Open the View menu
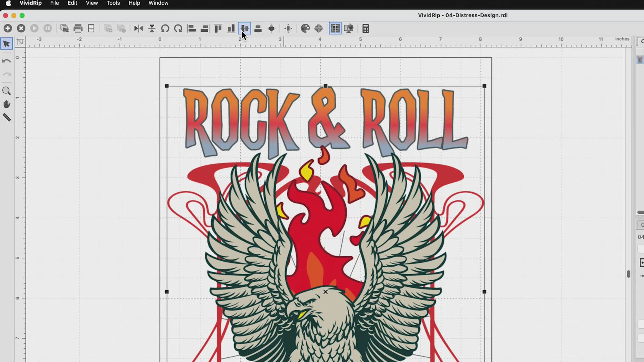 pos(92,3)
